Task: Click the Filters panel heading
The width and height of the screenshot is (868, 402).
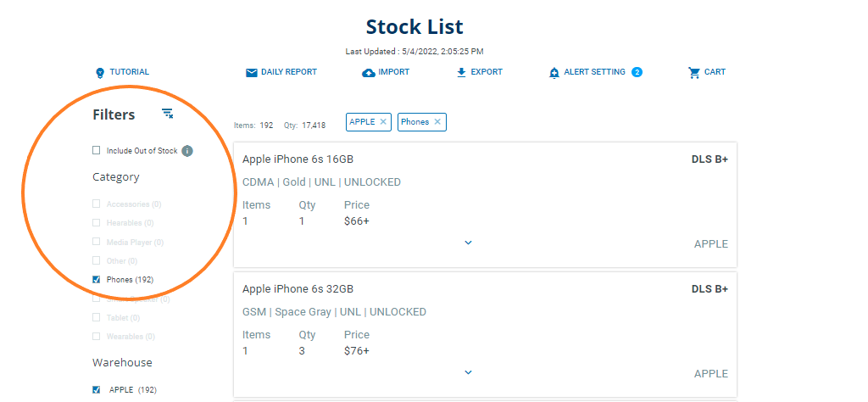Action: (114, 114)
